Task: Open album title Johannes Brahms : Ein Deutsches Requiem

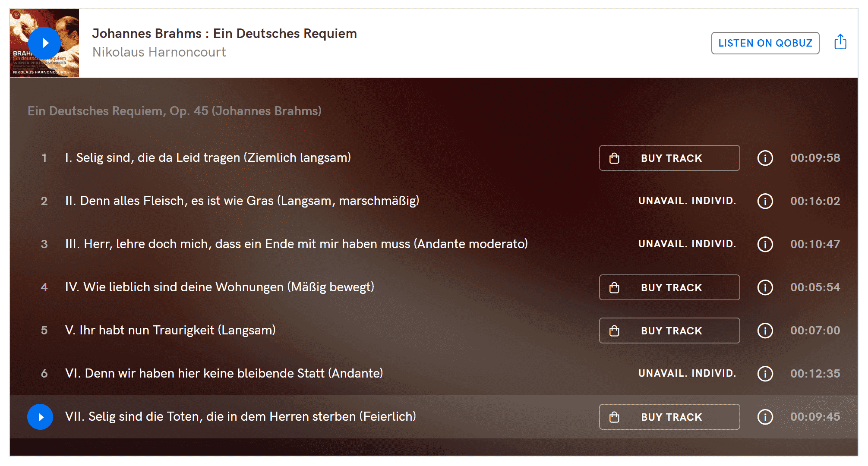Action: click(224, 34)
